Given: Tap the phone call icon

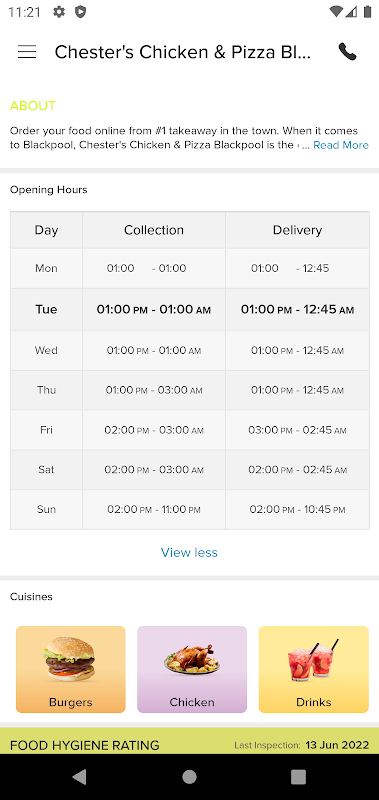Looking at the screenshot, I should click(347, 52).
